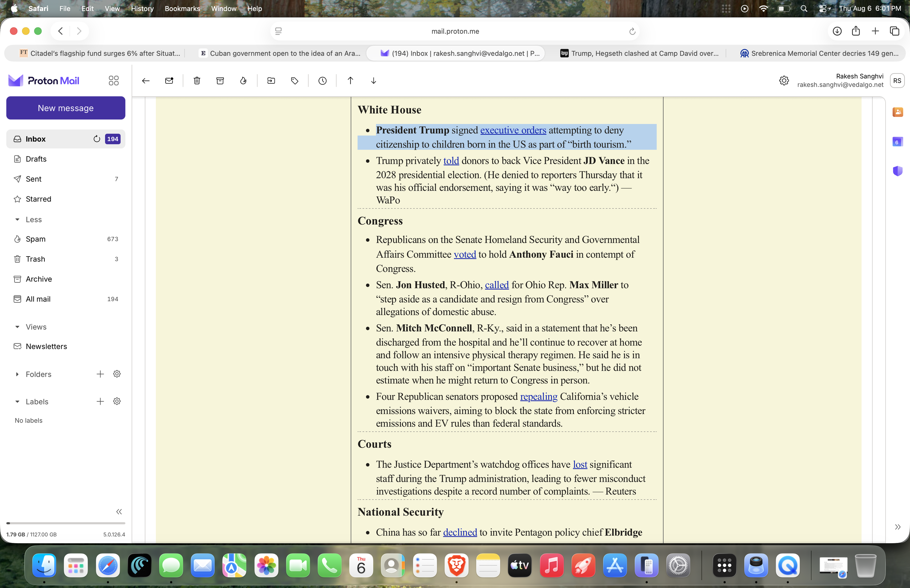The width and height of the screenshot is (910, 588).
Task: Refresh the Inbox folder
Action: coord(96,139)
